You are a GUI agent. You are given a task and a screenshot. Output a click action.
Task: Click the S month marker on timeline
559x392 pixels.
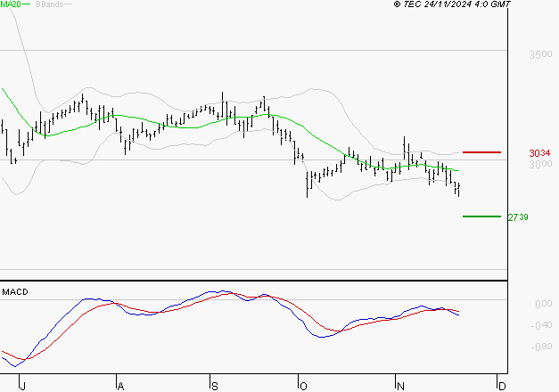click(x=214, y=387)
